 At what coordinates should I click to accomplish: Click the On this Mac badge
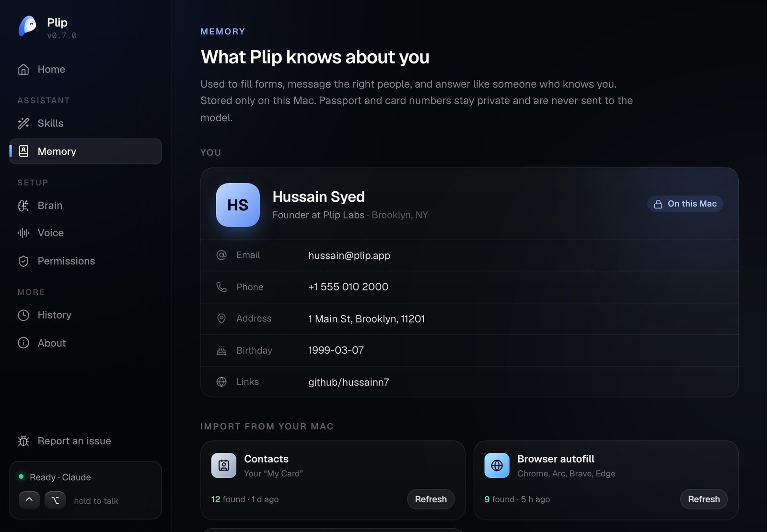point(685,204)
